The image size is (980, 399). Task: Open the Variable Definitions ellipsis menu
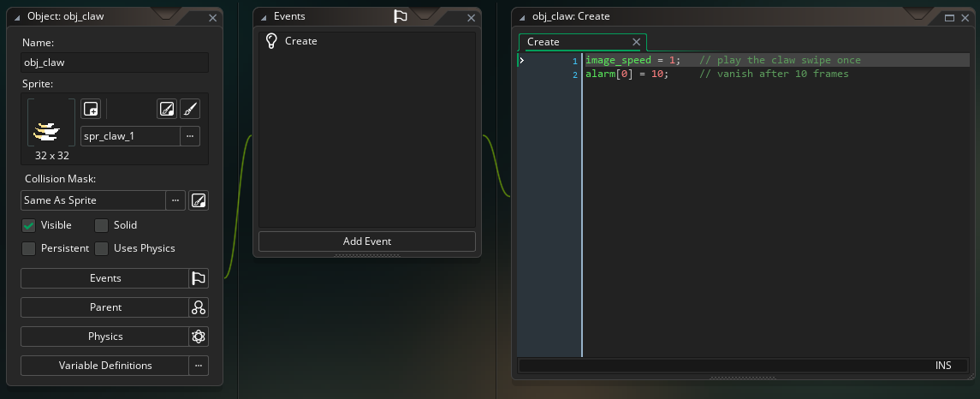[199, 366]
